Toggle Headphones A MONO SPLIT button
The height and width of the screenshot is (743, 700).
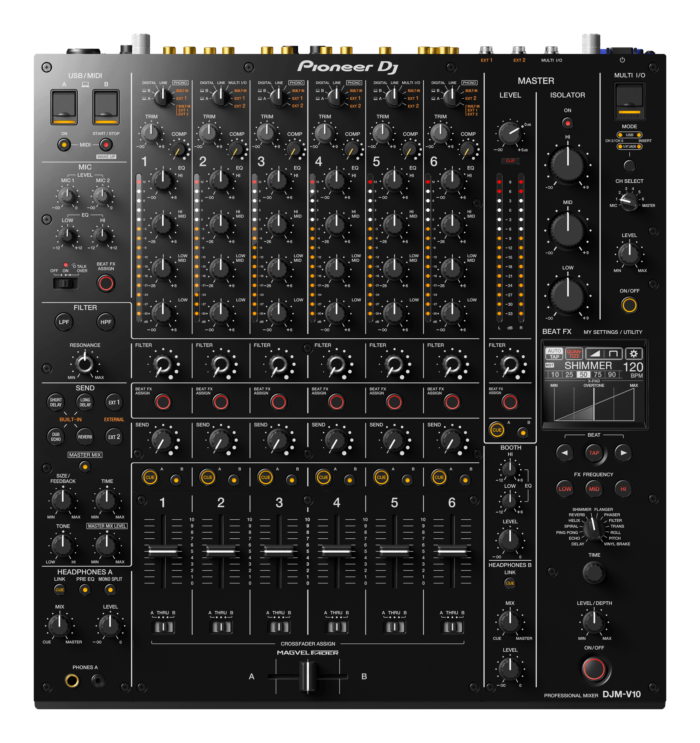tap(110, 590)
